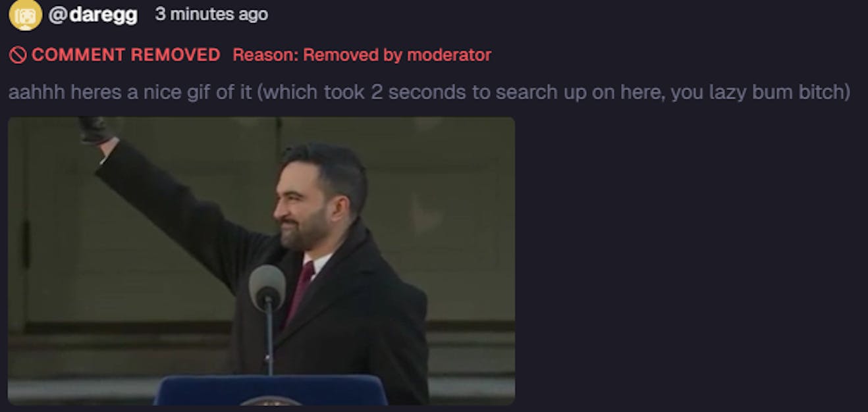Viewport: 868px width, 412px height.
Task: Visit the @daregg username link
Action: 93,14
